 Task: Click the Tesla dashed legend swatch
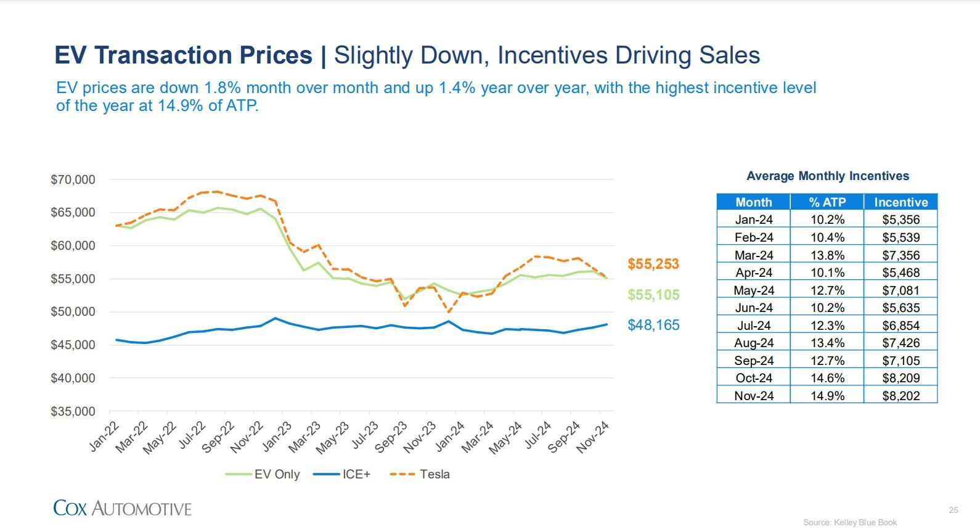[x=402, y=474]
